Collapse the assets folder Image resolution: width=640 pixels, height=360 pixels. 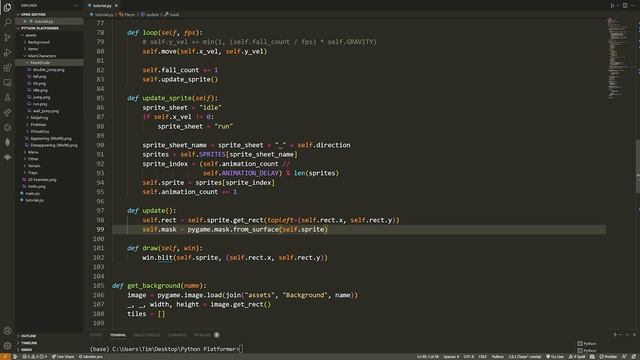pyautogui.click(x=49, y=35)
